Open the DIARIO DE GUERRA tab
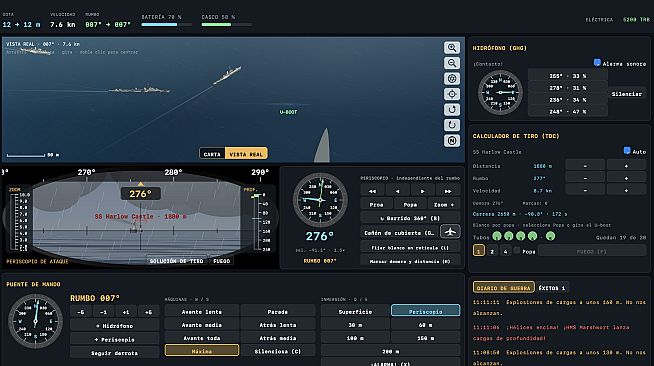 [504, 288]
